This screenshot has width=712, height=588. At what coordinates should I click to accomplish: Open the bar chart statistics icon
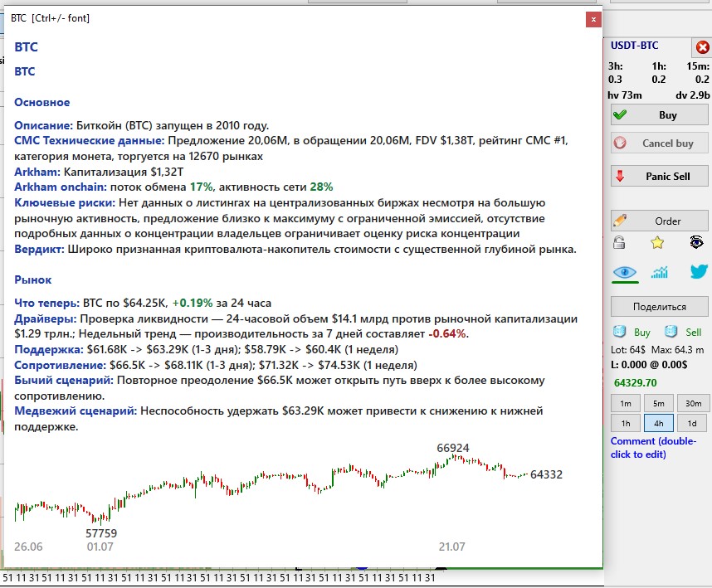660,272
